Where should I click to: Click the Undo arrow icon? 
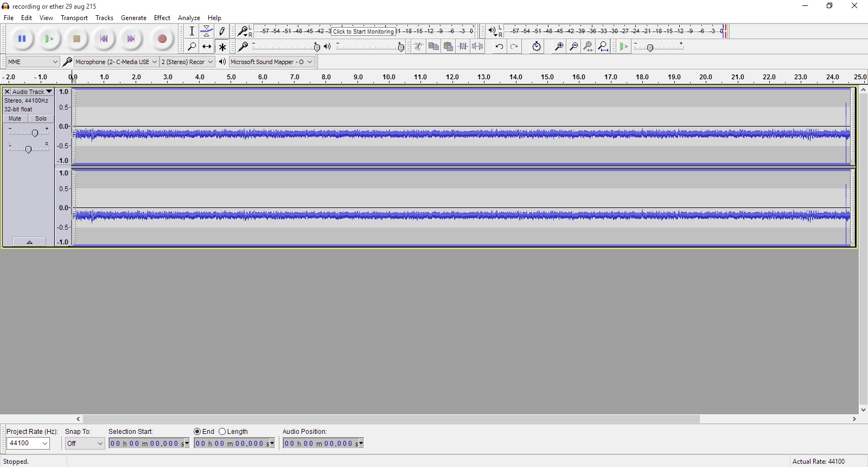click(x=499, y=47)
